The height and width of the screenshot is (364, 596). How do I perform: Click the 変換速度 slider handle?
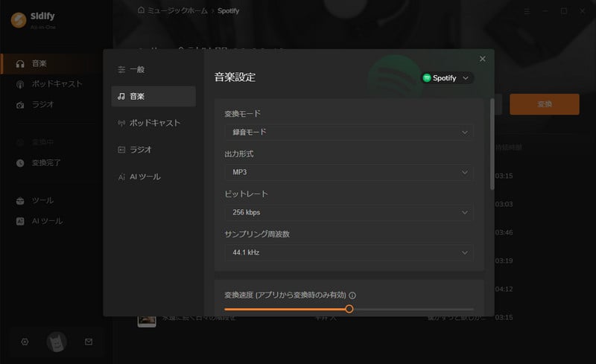(x=349, y=309)
